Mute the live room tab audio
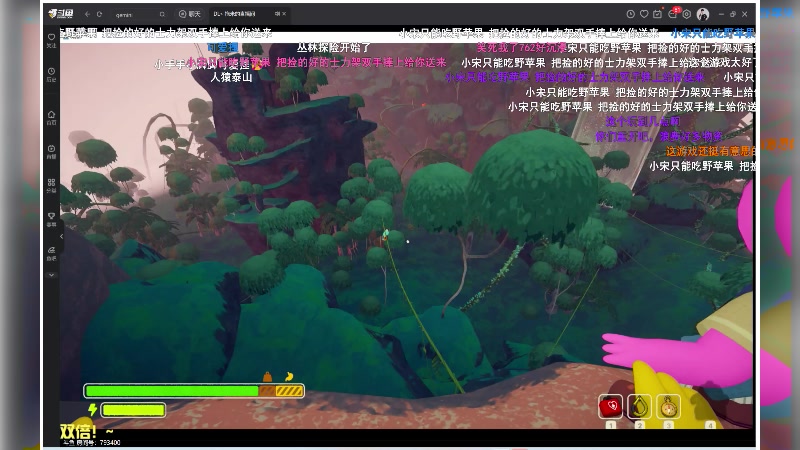Image resolution: width=800 pixels, height=450 pixels. [277, 14]
